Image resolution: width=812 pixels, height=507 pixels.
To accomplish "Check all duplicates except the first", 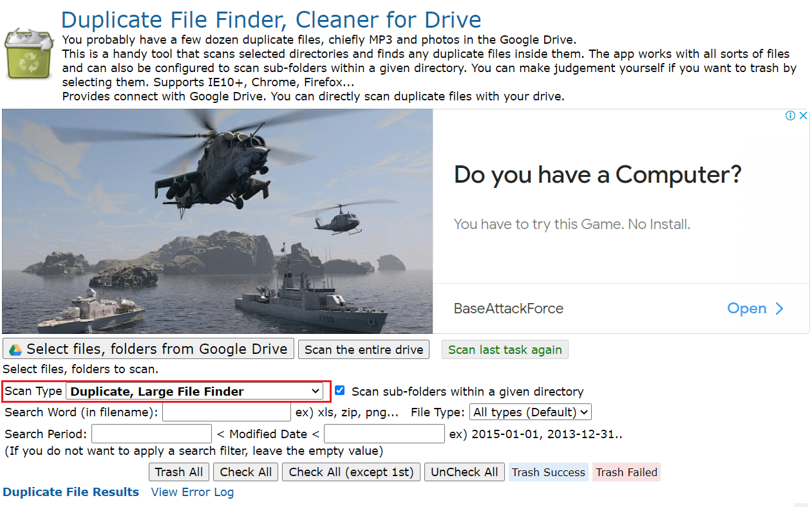I will [x=351, y=472].
